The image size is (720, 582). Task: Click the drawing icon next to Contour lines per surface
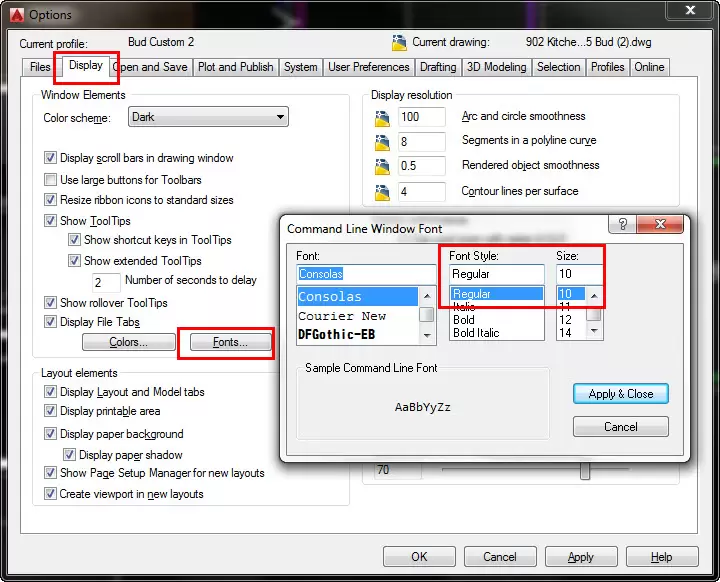click(x=380, y=191)
